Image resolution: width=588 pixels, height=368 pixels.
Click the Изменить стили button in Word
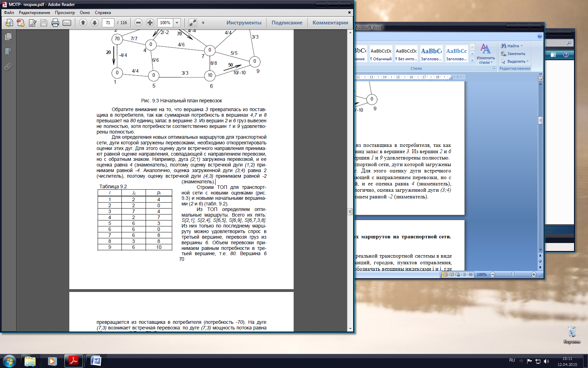[x=486, y=54]
